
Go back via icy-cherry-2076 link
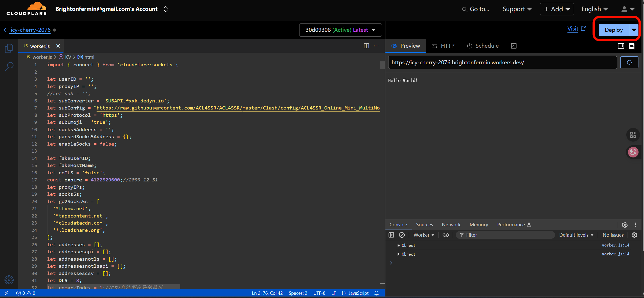(30, 30)
